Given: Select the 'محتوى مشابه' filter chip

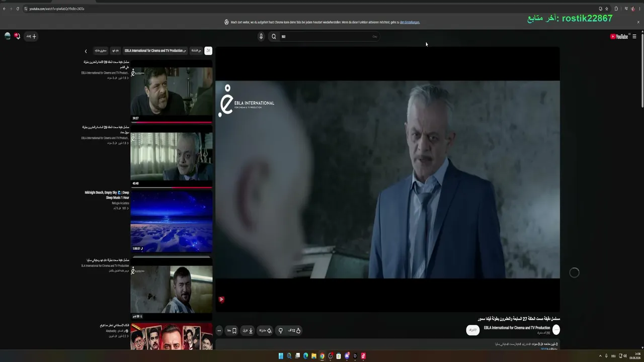Looking at the screenshot, I should (x=101, y=50).
